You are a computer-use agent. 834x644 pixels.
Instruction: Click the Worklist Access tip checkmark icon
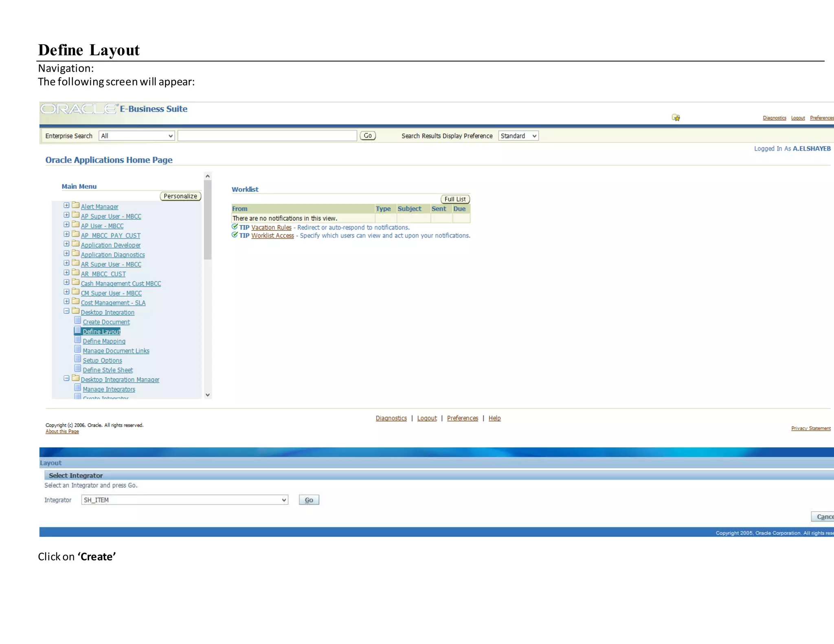[x=235, y=235]
